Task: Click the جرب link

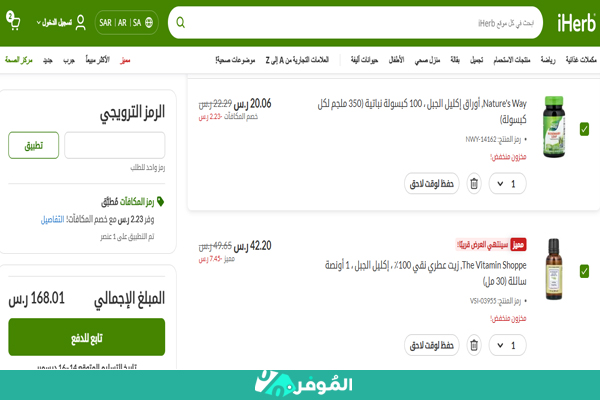Action: 69,60
